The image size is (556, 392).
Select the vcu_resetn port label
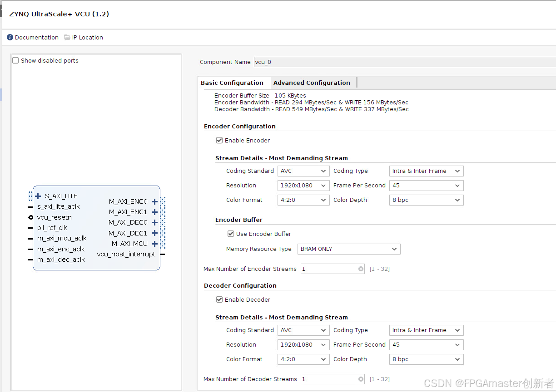point(55,217)
